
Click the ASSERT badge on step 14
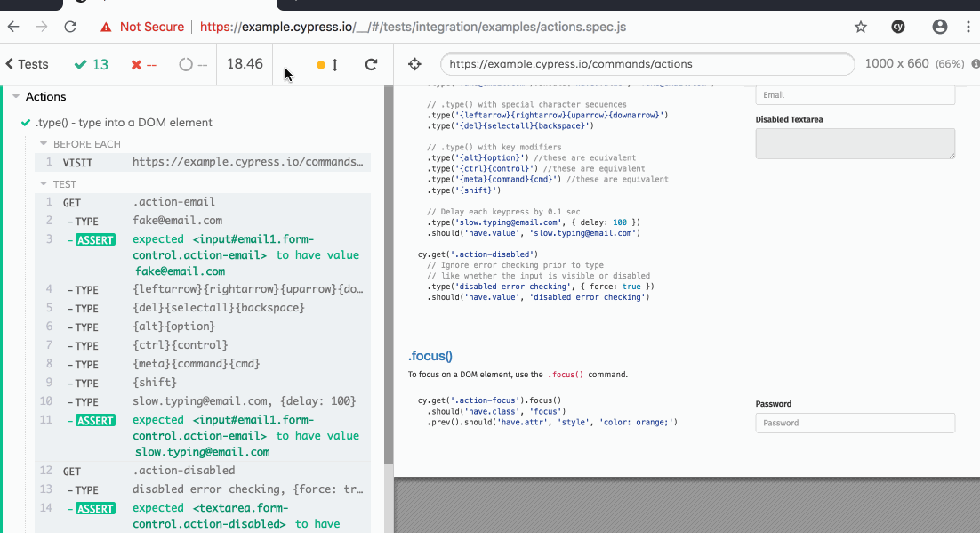[96, 509]
